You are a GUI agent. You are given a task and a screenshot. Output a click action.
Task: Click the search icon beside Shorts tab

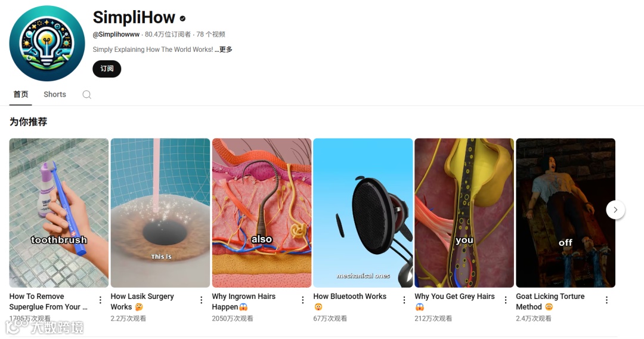click(x=86, y=94)
